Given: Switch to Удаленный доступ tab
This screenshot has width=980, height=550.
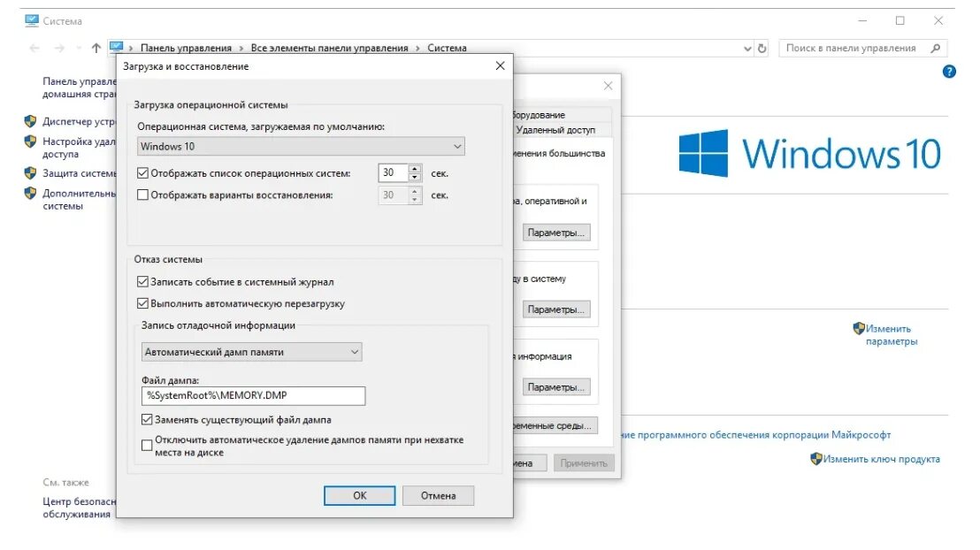Looking at the screenshot, I should [x=555, y=130].
